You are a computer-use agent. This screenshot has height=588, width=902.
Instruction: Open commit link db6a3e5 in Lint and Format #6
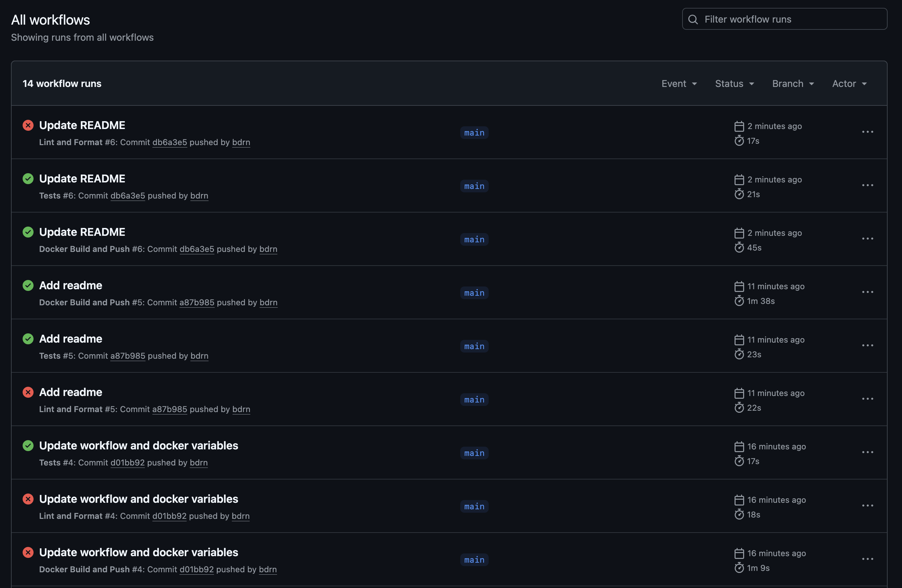(x=170, y=142)
